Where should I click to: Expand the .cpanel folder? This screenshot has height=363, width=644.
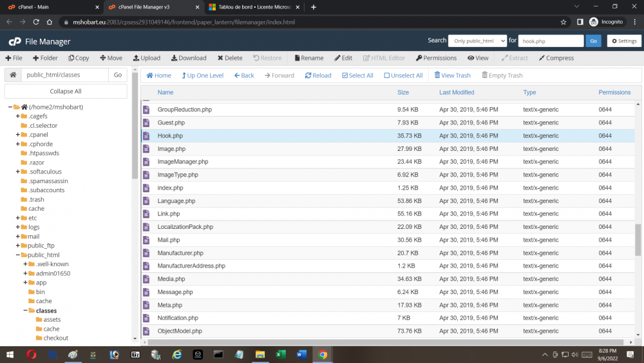pyautogui.click(x=17, y=134)
